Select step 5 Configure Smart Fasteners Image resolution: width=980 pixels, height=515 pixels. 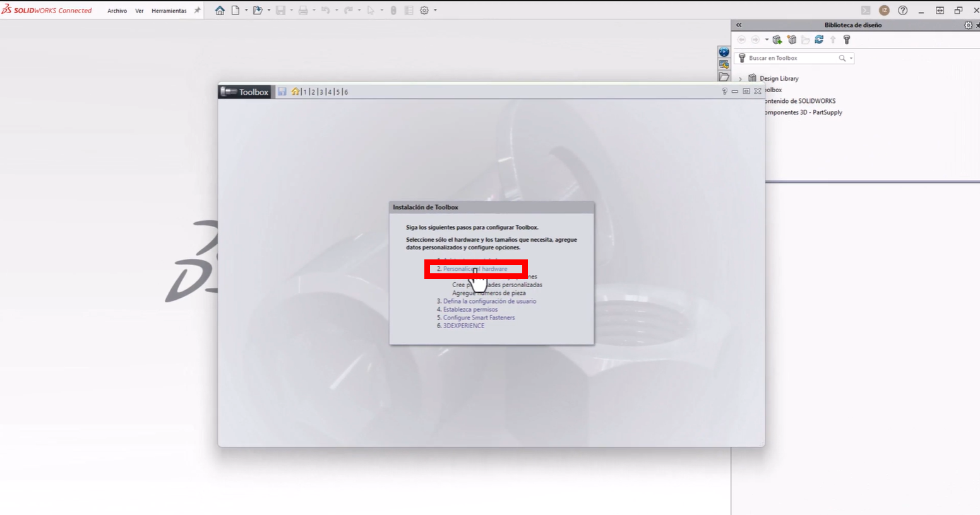tap(477, 317)
